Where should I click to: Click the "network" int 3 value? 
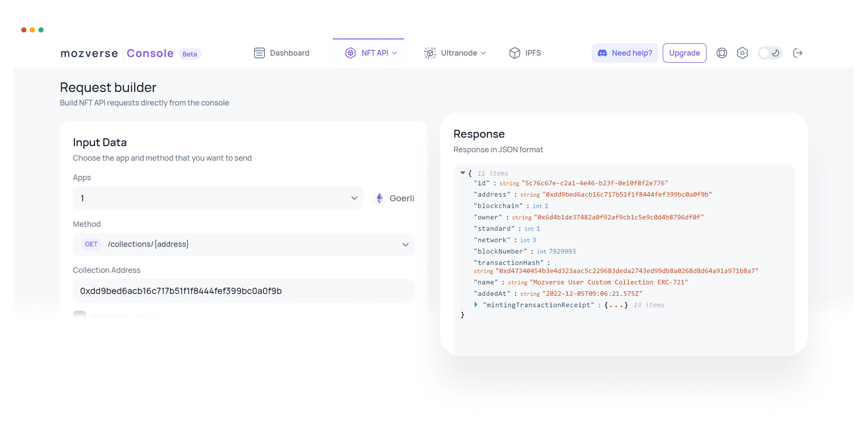pyautogui.click(x=534, y=240)
